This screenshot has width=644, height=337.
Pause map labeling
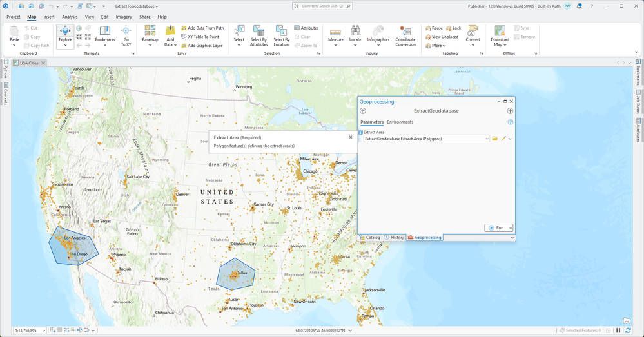[434, 28]
